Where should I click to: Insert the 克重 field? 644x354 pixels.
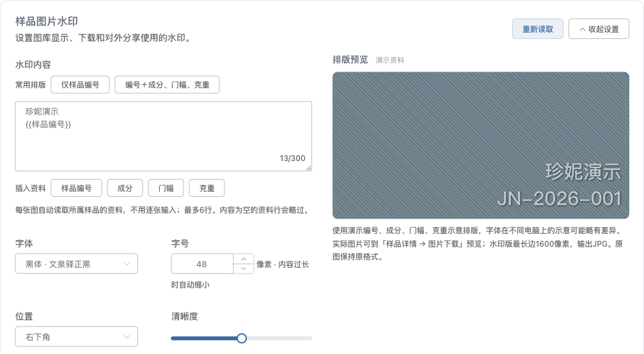[207, 189]
